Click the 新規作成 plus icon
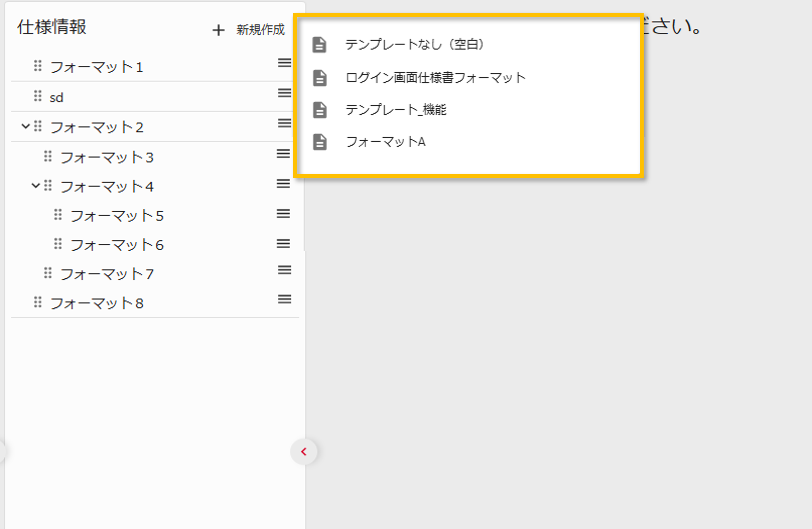The width and height of the screenshot is (812, 529). (218, 30)
